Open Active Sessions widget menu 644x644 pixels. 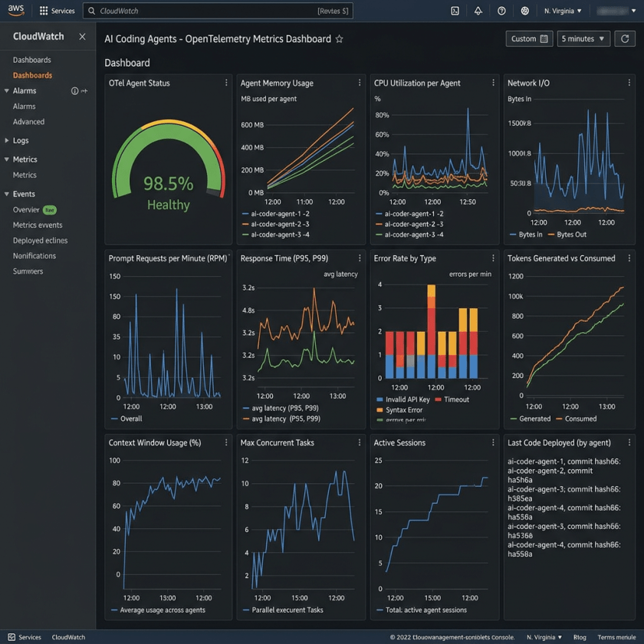[x=493, y=442]
